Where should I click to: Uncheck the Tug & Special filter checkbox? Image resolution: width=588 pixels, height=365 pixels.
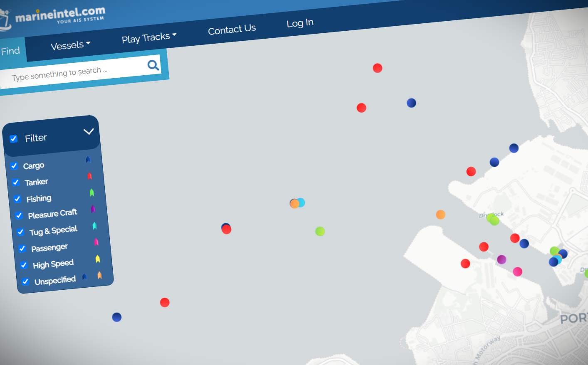pyautogui.click(x=20, y=232)
